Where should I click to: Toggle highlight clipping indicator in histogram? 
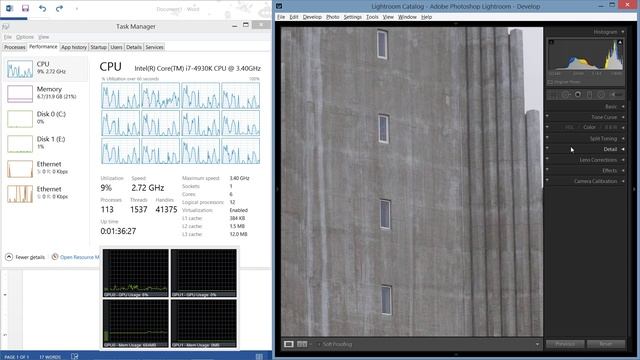(620, 42)
